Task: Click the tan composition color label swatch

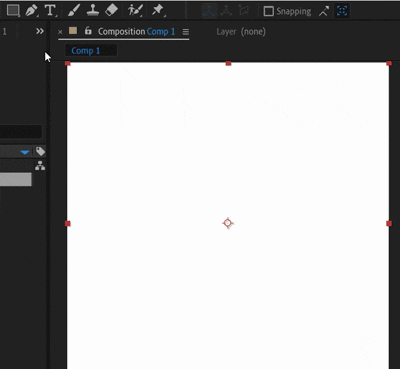Action: point(73,31)
